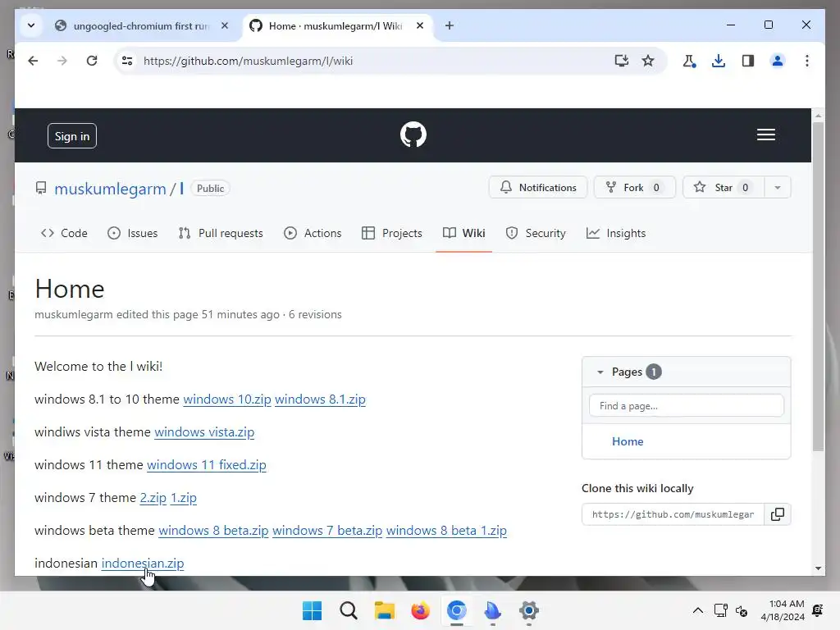Go back using the browser back arrow
Image resolution: width=840 pixels, height=630 pixels.
click(33, 61)
